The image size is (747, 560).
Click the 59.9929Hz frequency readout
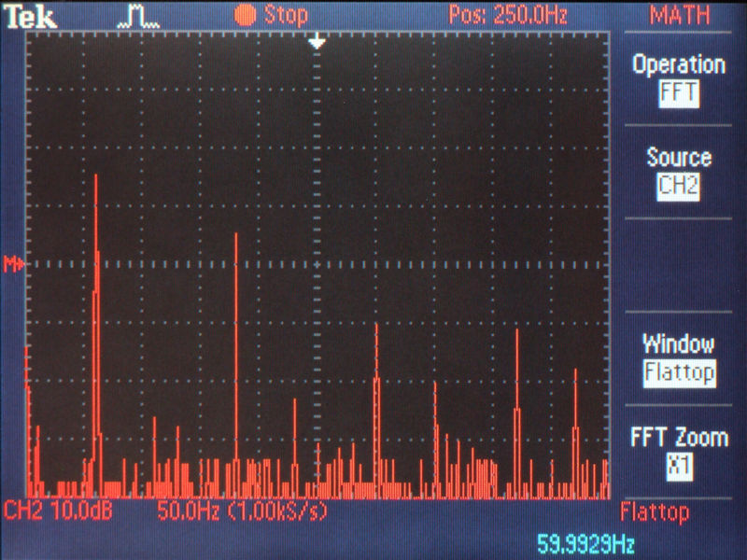pyautogui.click(x=585, y=542)
